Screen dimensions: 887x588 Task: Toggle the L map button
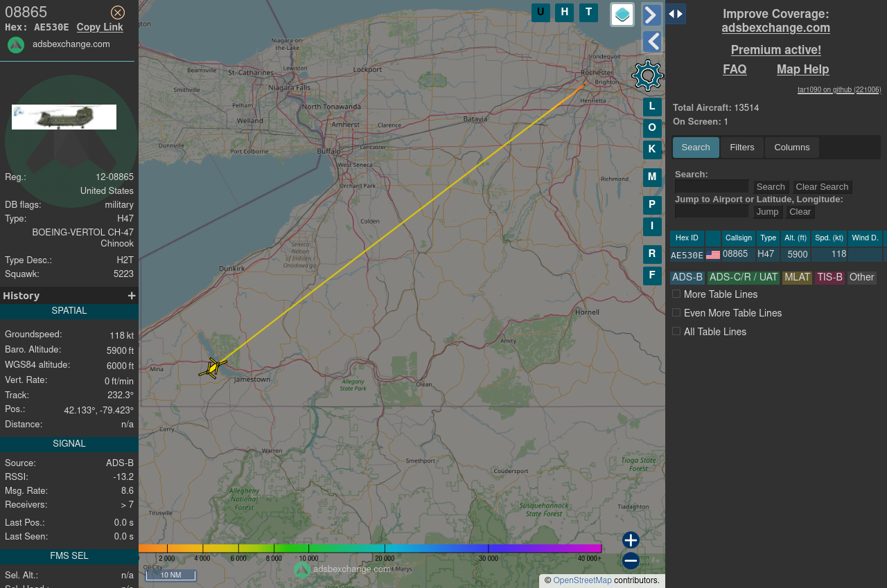(x=652, y=107)
